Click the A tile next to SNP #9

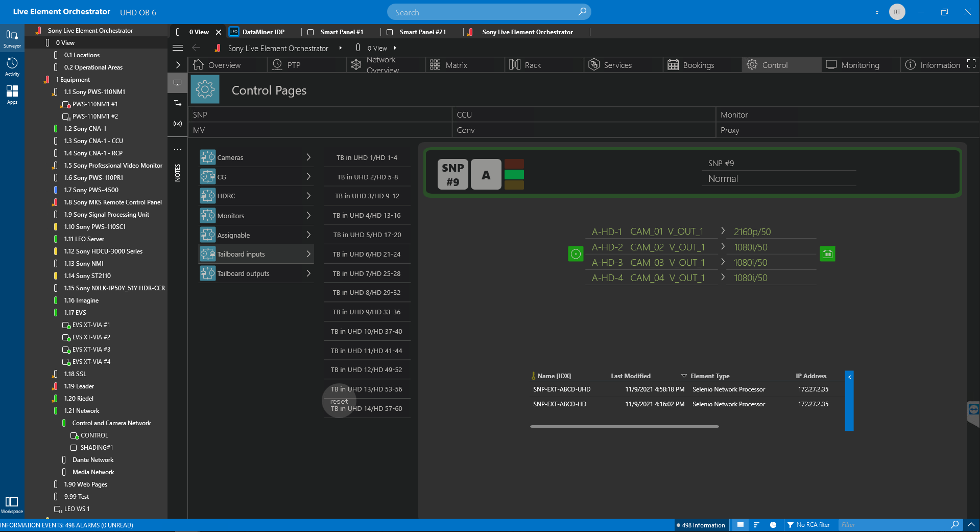[486, 174]
